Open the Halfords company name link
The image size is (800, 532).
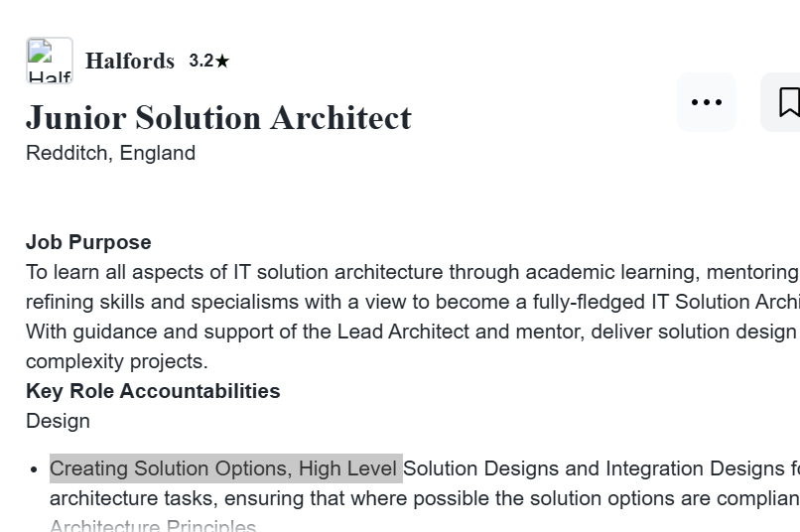130,61
